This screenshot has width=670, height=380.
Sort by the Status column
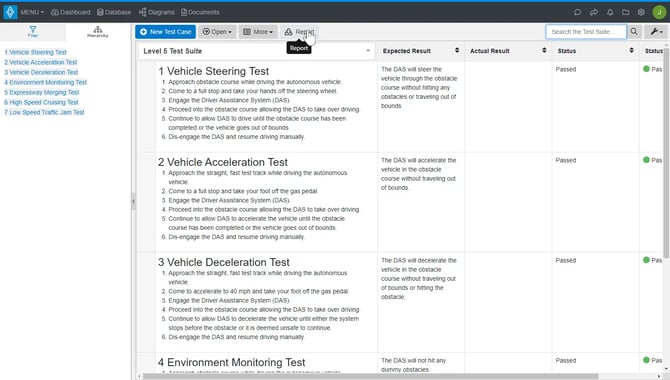click(x=631, y=50)
